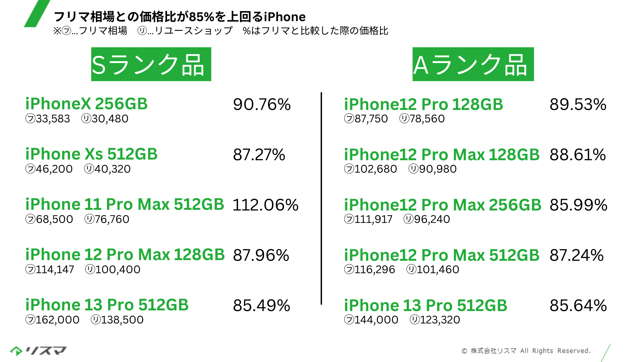644x362 pixels.
Task: Select the Sランク品 green banner
Action: pyautogui.click(x=151, y=64)
